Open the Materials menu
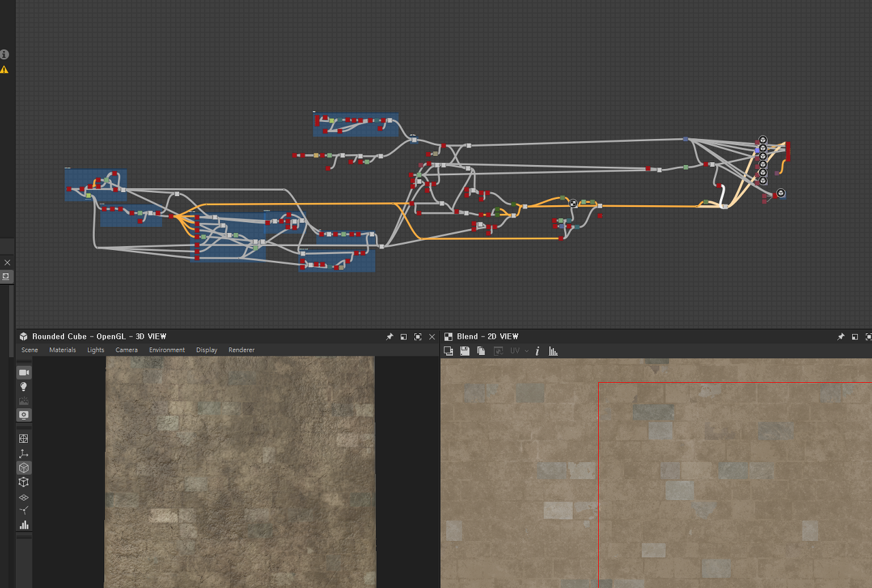Image resolution: width=872 pixels, height=588 pixels. point(63,350)
